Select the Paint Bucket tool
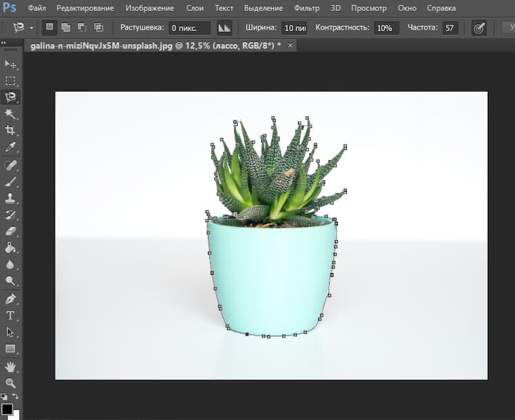Image resolution: width=515 pixels, height=420 pixels. pyautogui.click(x=10, y=248)
